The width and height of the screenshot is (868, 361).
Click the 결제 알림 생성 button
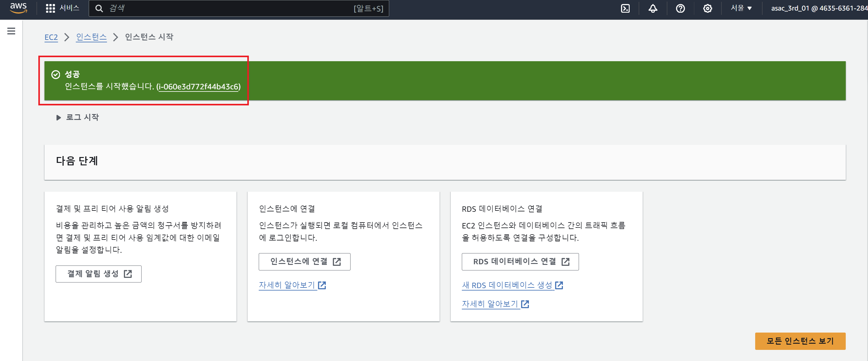[x=98, y=274]
